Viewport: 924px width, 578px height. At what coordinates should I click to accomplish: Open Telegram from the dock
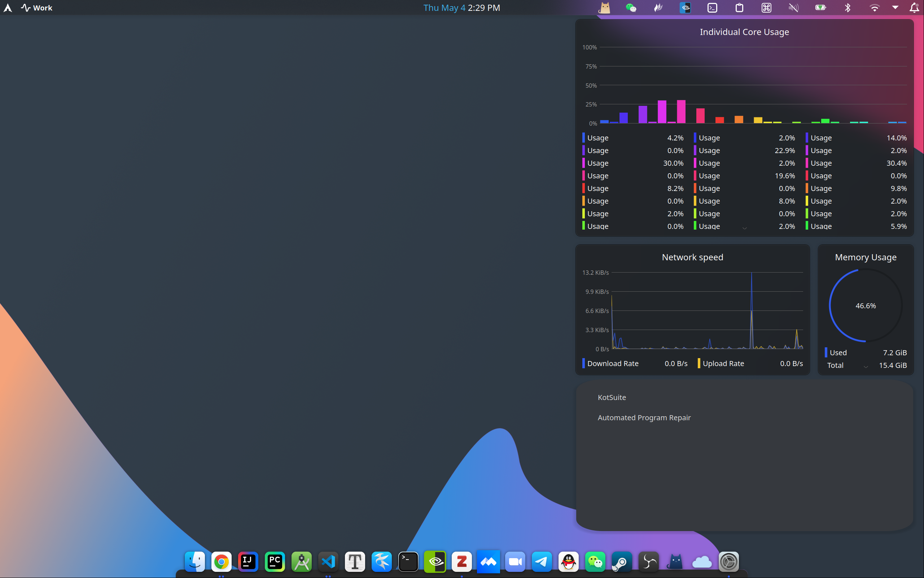542,561
